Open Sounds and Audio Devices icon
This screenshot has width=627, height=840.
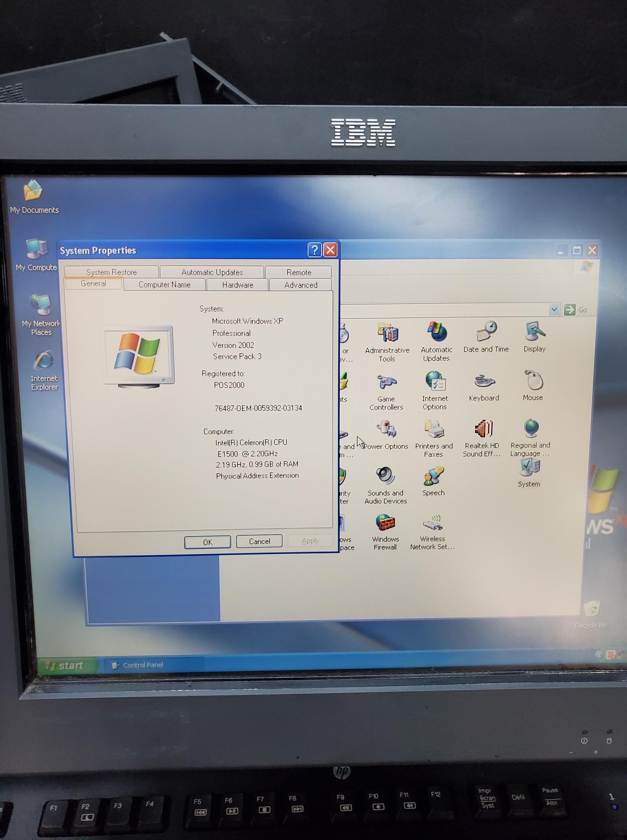click(x=386, y=485)
